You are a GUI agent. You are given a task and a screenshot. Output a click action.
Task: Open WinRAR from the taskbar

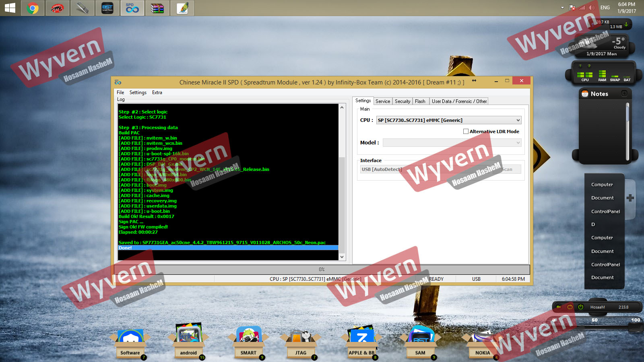pos(157,8)
